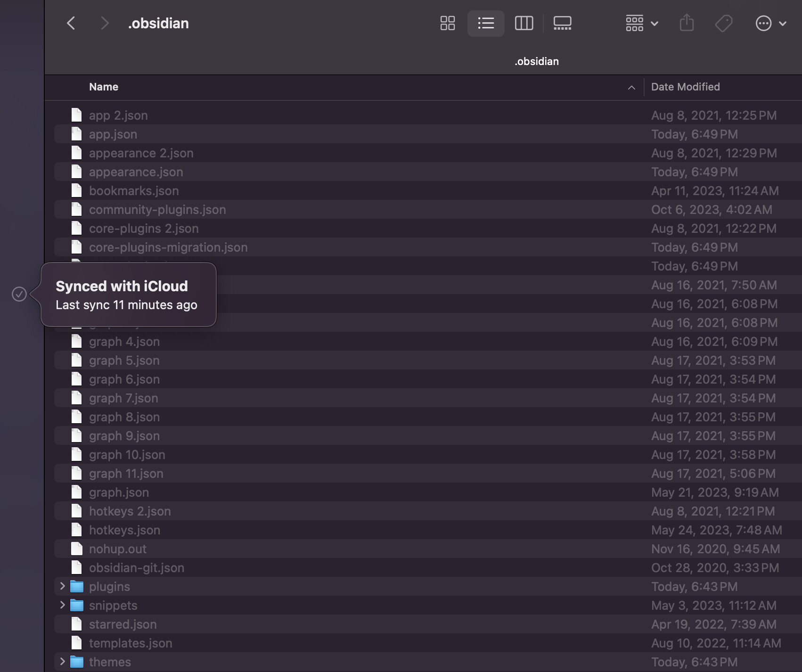Click the graph.json document icon
Viewport: 802px width, 672px height.
coord(76,492)
